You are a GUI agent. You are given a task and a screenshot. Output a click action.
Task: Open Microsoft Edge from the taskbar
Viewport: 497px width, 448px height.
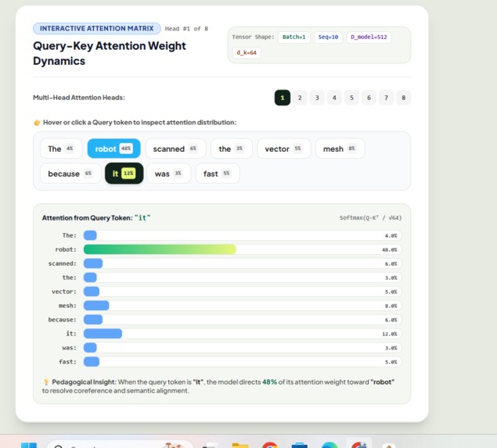pyautogui.click(x=330, y=445)
